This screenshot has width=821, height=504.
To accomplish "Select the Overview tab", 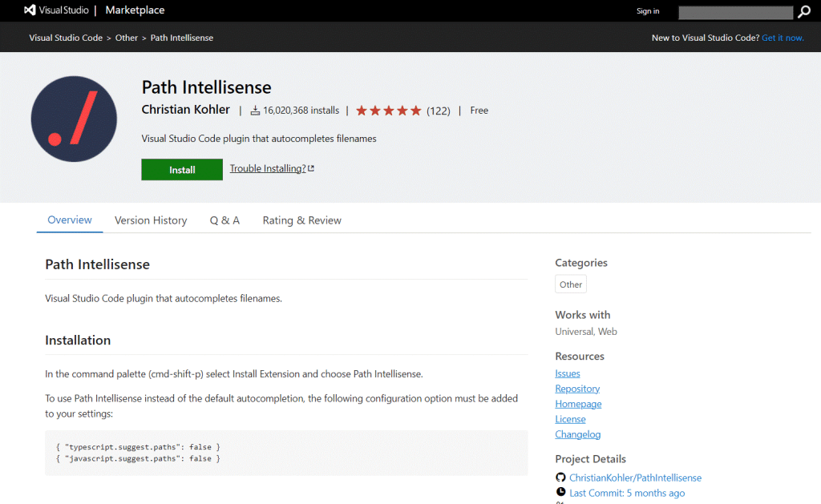I will (x=70, y=220).
